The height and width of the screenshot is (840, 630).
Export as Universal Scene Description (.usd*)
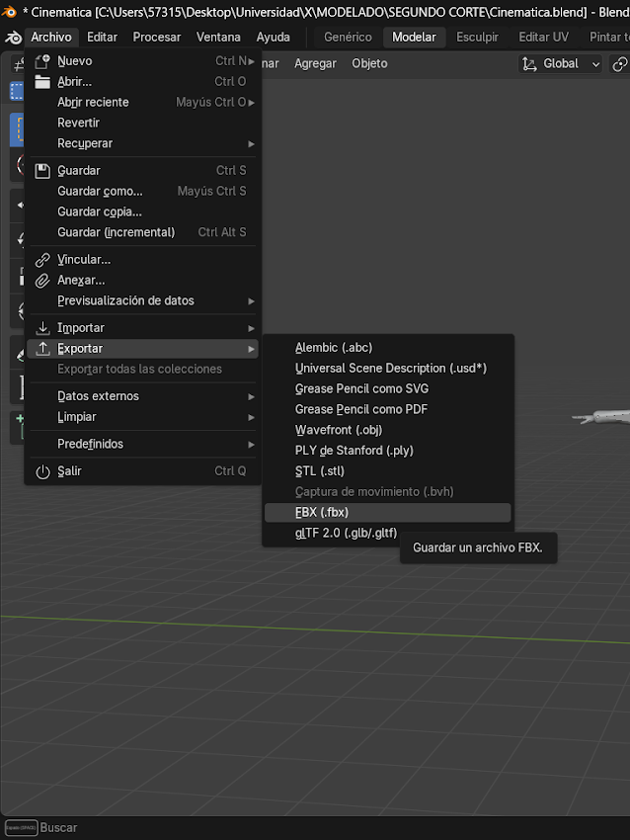point(387,368)
